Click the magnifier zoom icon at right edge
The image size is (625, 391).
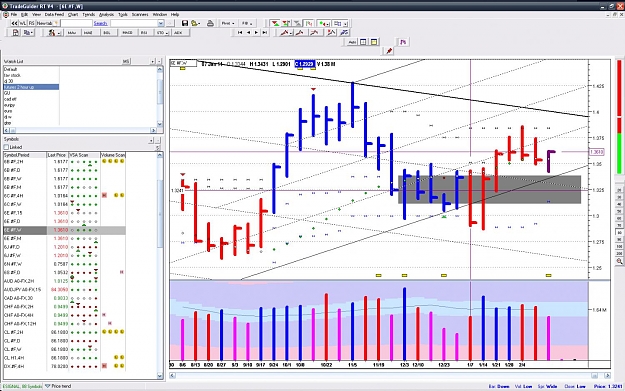click(x=619, y=261)
